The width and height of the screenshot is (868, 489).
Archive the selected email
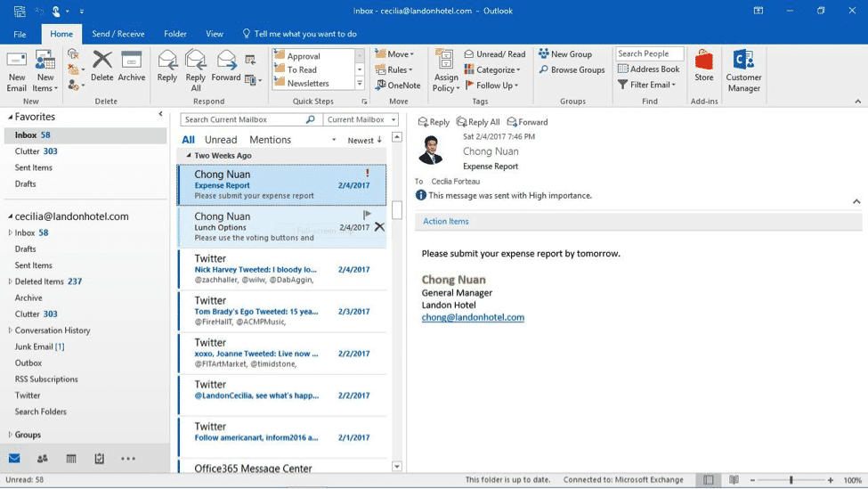click(132, 68)
